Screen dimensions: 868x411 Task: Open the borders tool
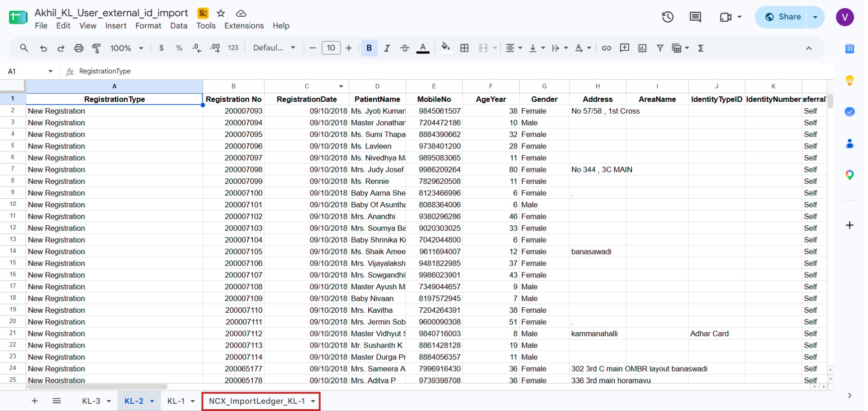[464, 48]
